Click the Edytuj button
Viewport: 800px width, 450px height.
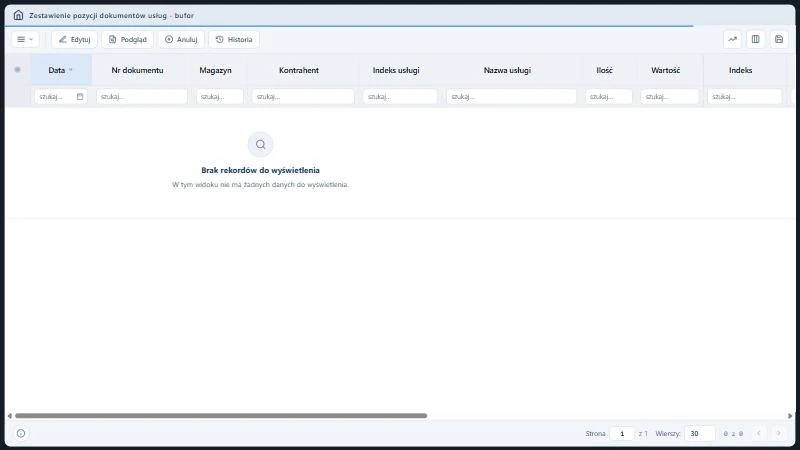pos(74,39)
